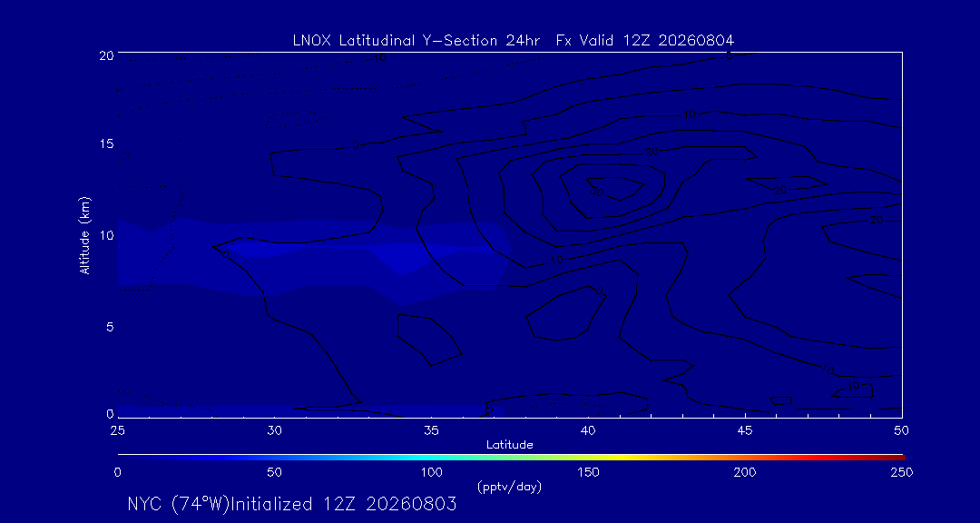Click the altitude tick label 15

[106, 143]
